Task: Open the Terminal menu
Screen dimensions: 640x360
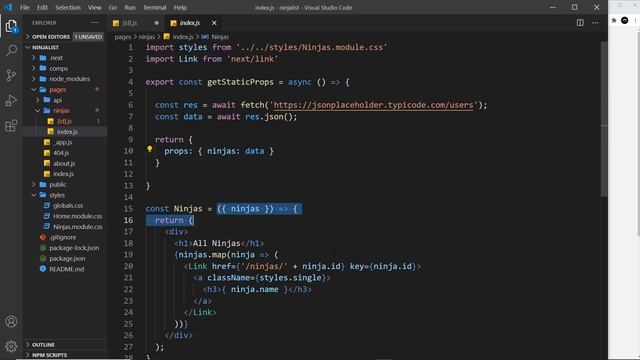Action: tap(154, 7)
